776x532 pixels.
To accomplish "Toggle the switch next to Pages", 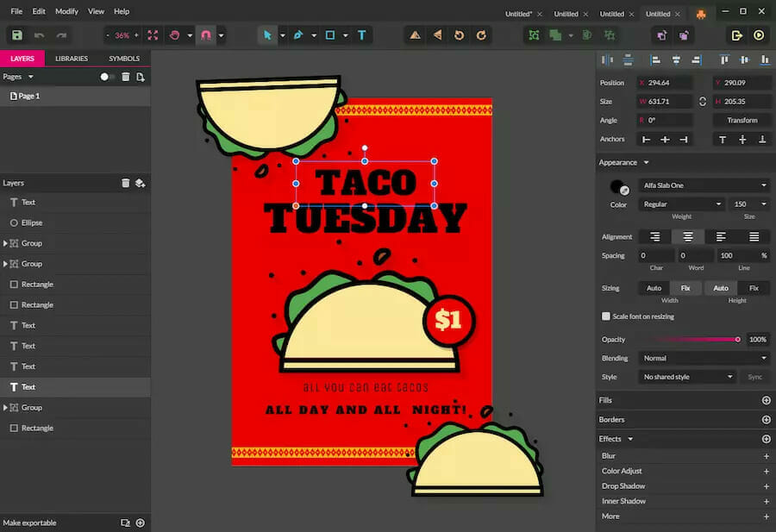I will coord(107,77).
